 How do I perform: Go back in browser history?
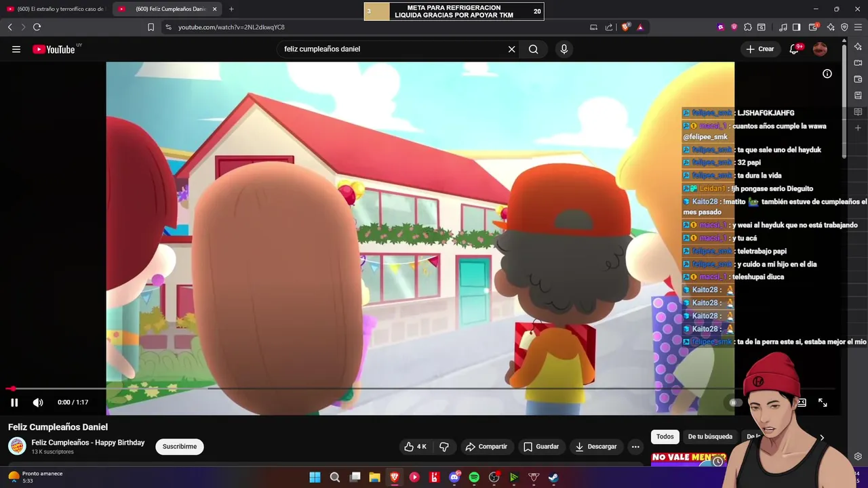9,27
